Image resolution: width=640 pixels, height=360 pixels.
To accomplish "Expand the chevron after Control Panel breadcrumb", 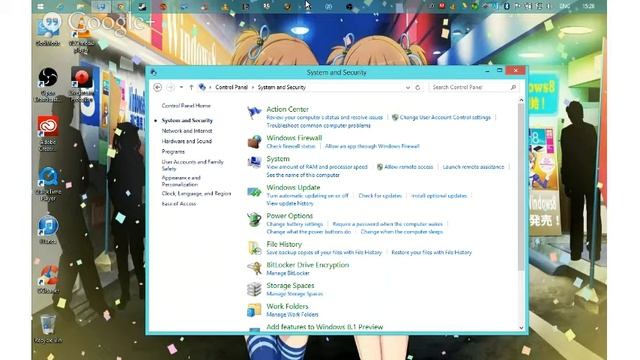I will [253, 87].
